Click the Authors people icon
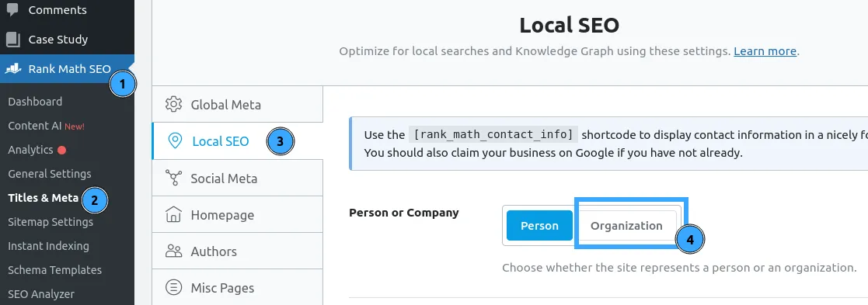This screenshot has height=305, width=868. coord(174,251)
